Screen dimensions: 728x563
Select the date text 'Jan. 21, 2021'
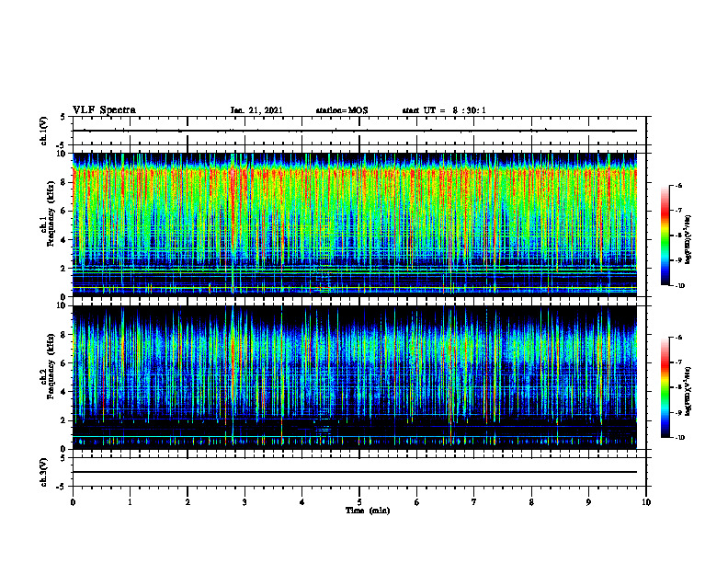pos(256,110)
